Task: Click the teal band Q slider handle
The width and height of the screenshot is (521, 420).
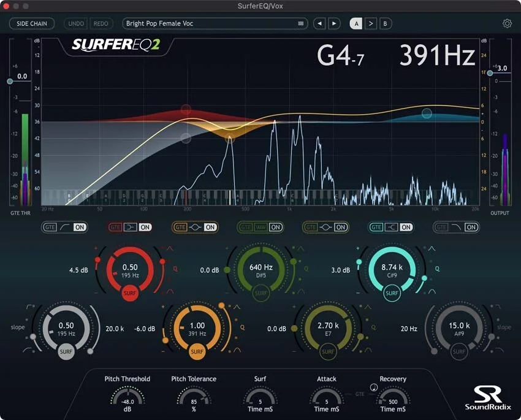Action: point(424,278)
